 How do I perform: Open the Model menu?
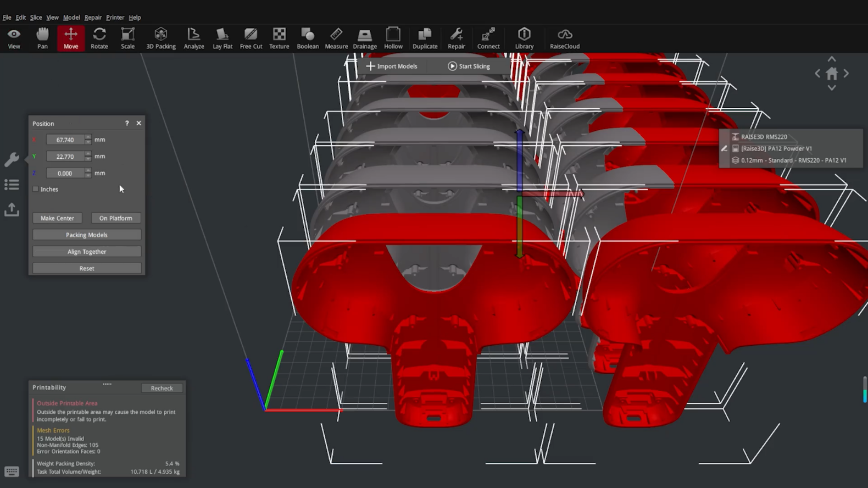click(71, 18)
